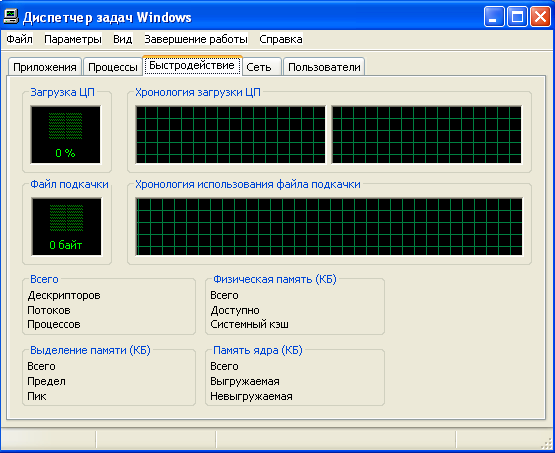Click the right CPU history graph

pos(427,134)
